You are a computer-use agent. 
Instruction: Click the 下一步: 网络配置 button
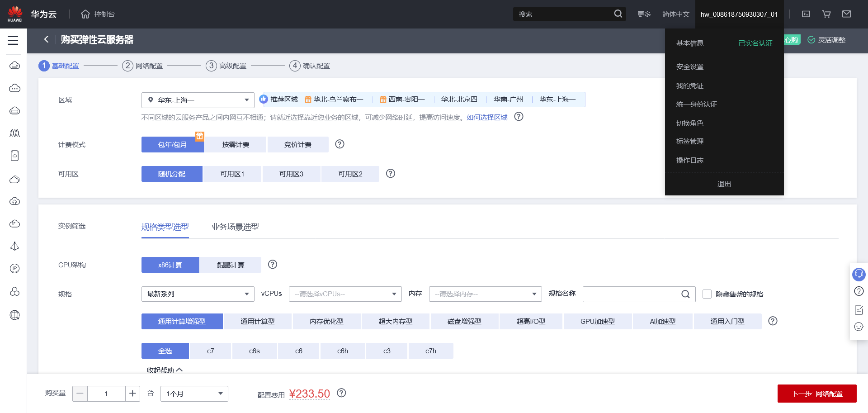point(816,394)
